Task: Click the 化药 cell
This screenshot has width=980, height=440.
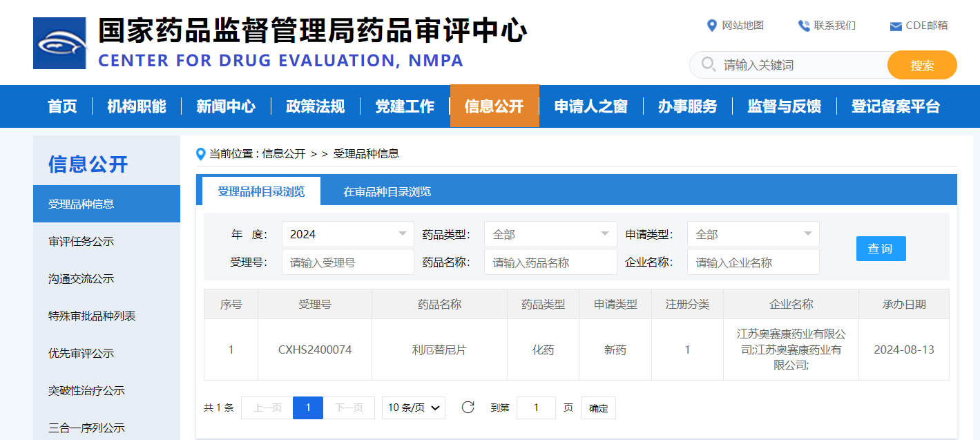Action: [x=543, y=350]
